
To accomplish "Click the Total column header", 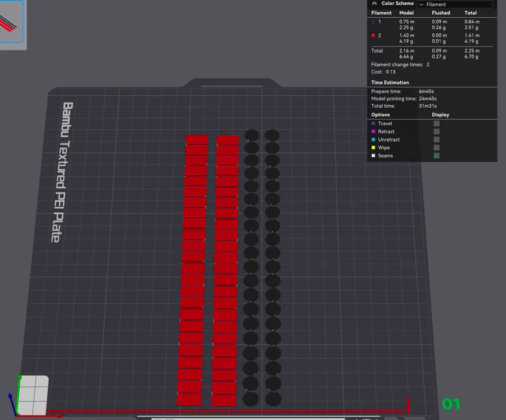I will (470, 13).
